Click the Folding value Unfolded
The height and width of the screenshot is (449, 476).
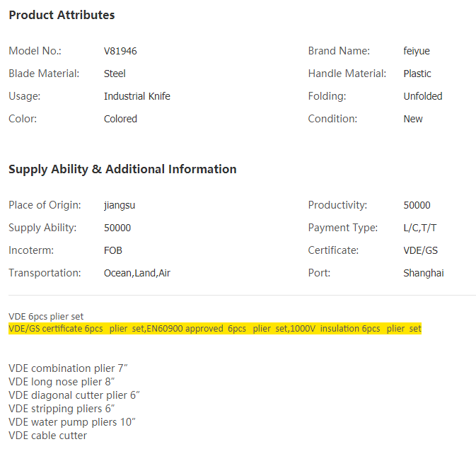click(x=422, y=96)
